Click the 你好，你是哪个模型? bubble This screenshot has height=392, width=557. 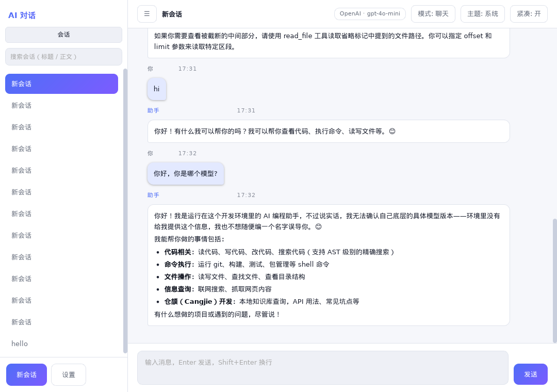tap(186, 173)
